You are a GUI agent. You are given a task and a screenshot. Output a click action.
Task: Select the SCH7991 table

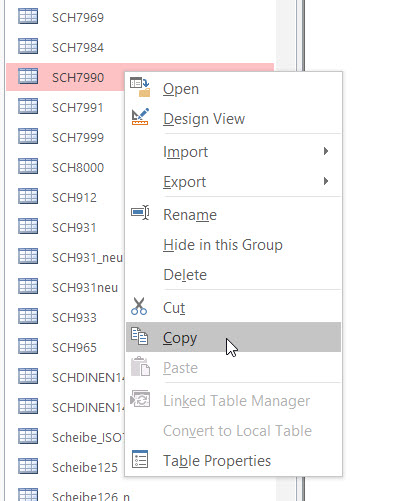point(65,107)
